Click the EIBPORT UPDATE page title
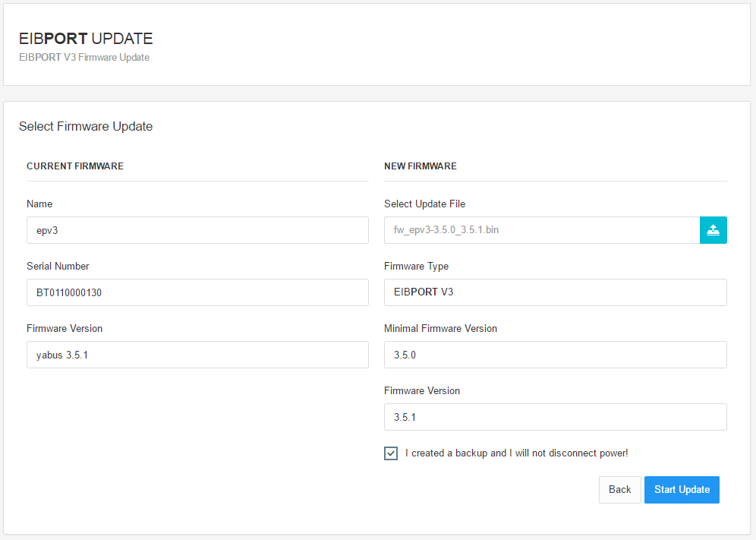 (86, 39)
